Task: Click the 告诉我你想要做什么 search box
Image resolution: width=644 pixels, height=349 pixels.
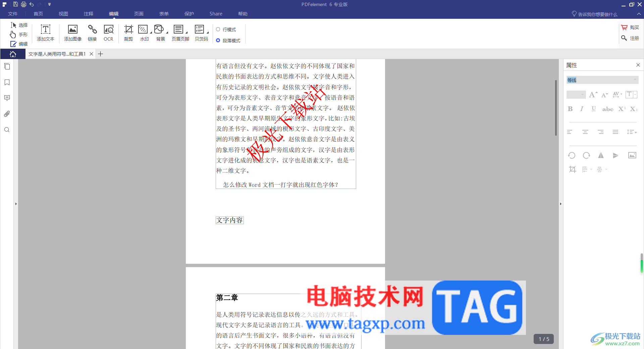Action: tap(595, 14)
